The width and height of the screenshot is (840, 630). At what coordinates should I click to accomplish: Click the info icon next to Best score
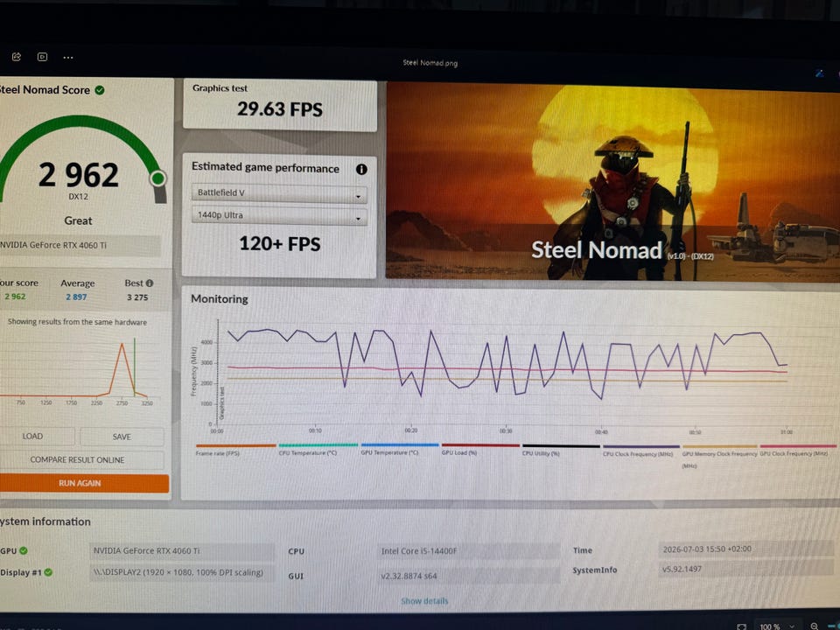click(x=150, y=283)
